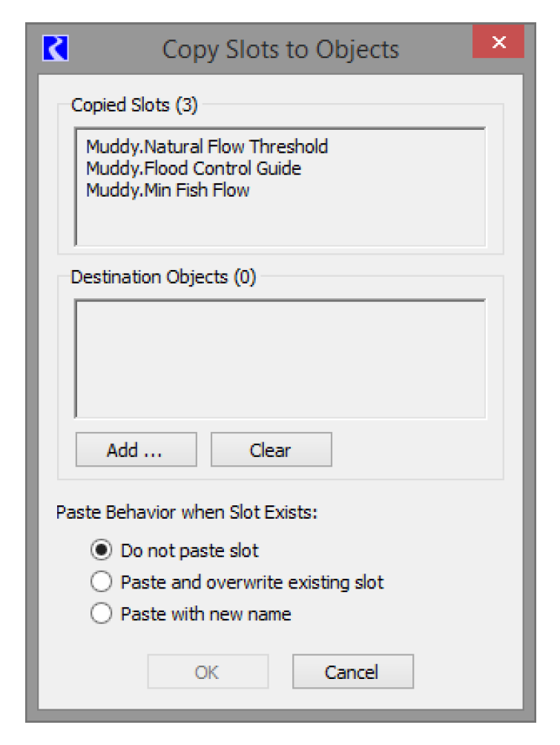Cancel the copy slots dialog
Image resolution: width=560 pixels, height=745 pixels.
tap(352, 672)
